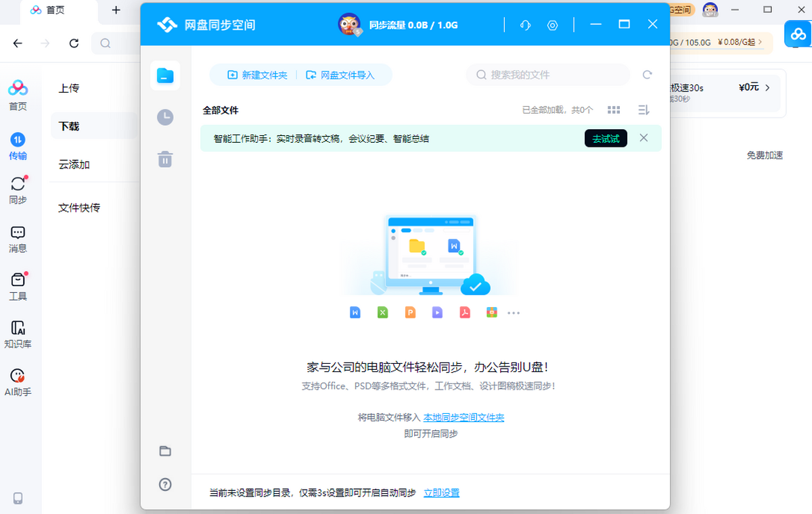Close the sync space window

pos(652,24)
